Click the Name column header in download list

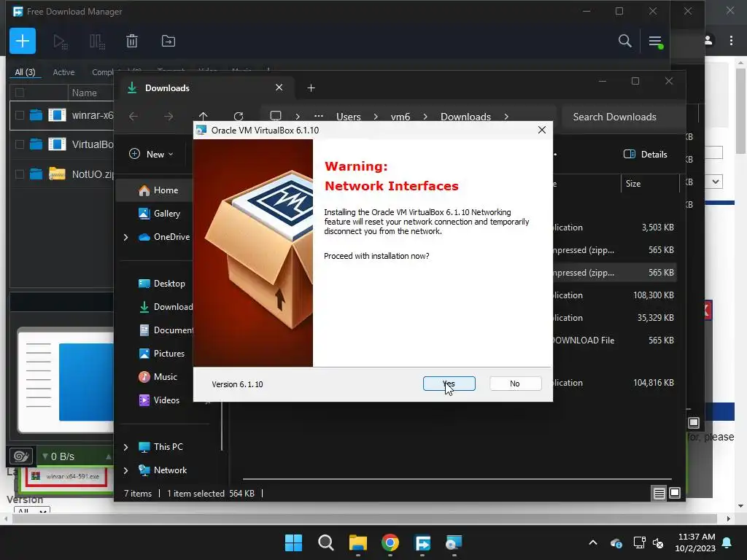[x=85, y=93]
